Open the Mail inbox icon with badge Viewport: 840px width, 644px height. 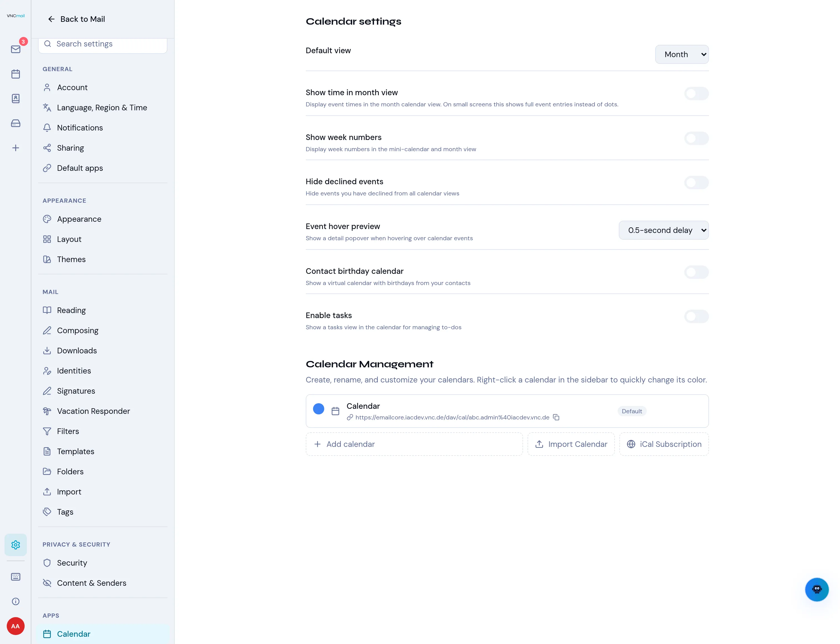(x=16, y=49)
